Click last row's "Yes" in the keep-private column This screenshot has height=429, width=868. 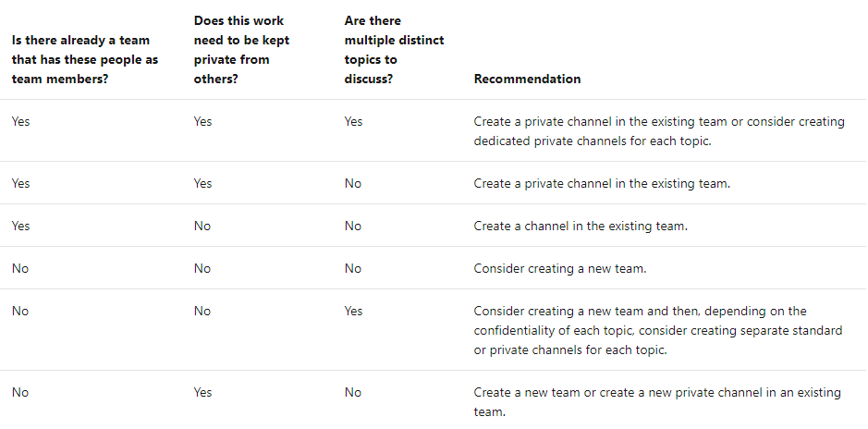tap(202, 392)
